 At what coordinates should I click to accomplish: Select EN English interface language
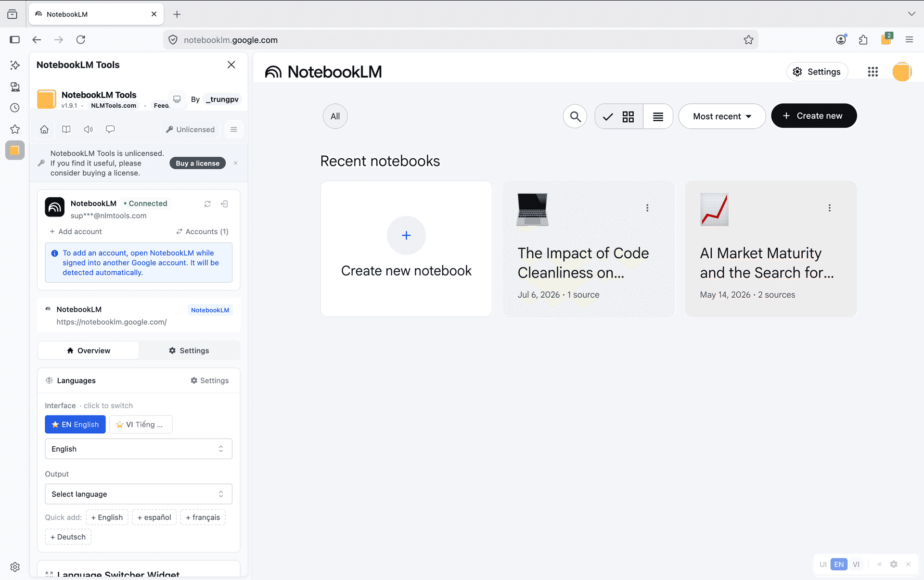(x=75, y=424)
